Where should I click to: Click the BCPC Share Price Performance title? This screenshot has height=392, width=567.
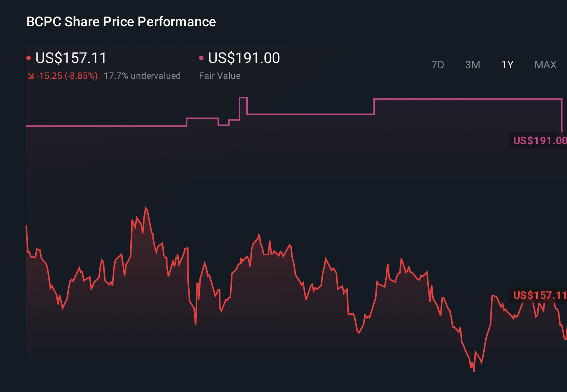[x=121, y=22]
